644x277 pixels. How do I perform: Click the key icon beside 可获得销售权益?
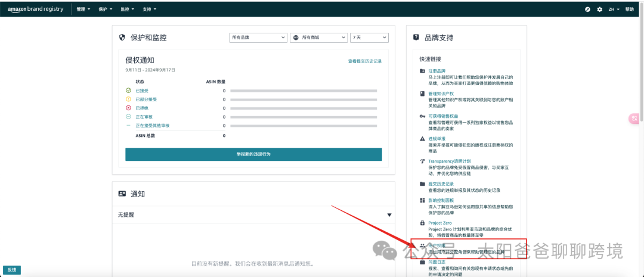[x=422, y=116]
